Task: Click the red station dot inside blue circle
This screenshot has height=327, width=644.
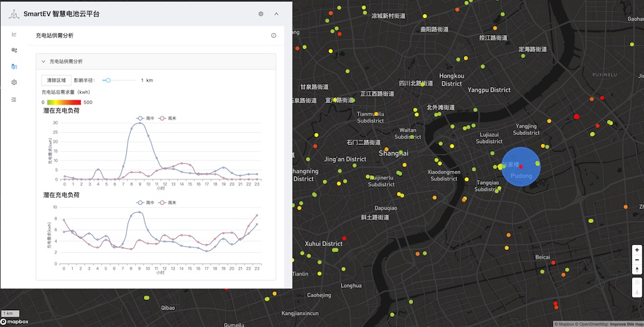Action: 520,167
